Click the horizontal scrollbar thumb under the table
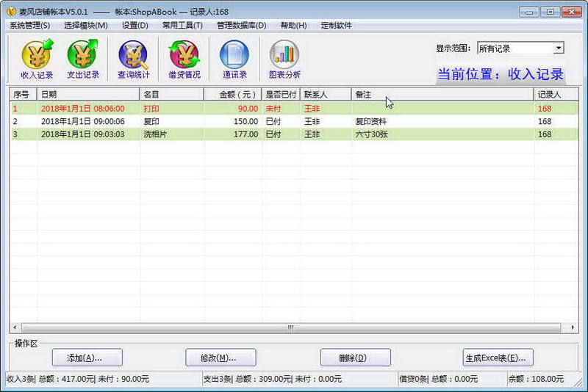 coord(291,327)
